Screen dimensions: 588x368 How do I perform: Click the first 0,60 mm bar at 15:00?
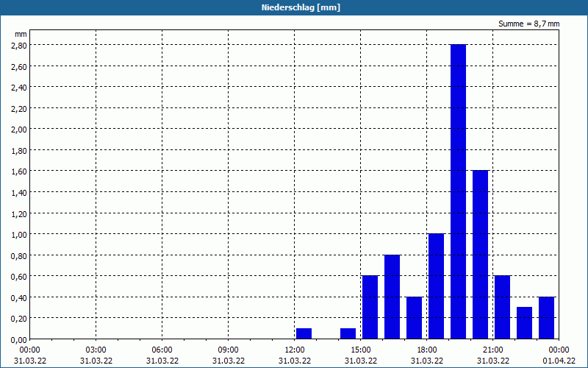[370, 307]
